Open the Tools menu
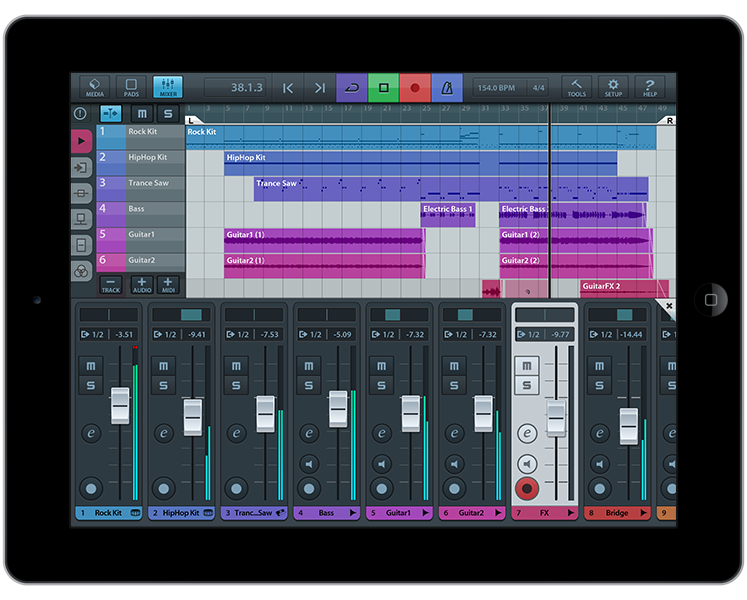Image resolution: width=747 pixels, height=600 pixels. [x=576, y=87]
